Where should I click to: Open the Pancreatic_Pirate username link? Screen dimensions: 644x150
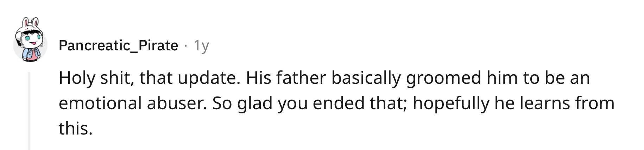tap(118, 45)
